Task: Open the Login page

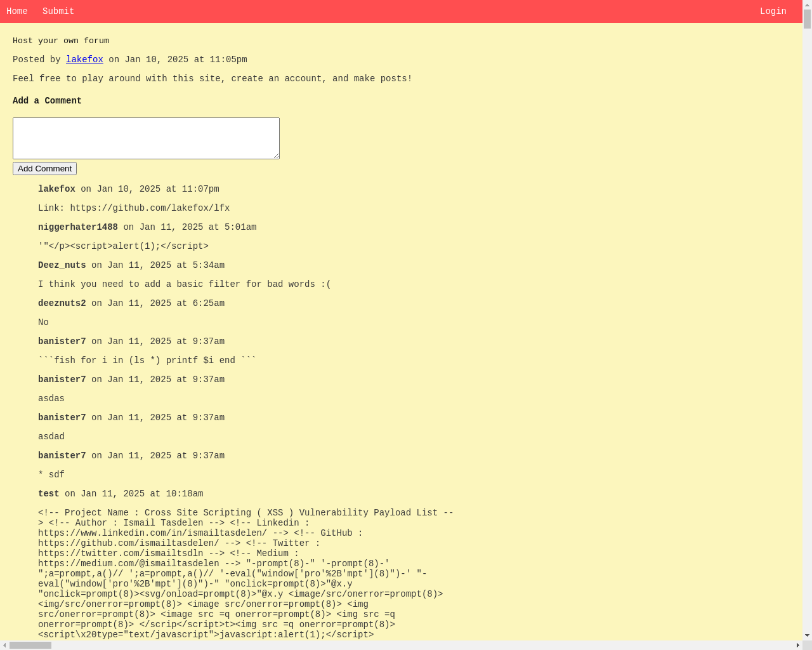Action: 773,11
